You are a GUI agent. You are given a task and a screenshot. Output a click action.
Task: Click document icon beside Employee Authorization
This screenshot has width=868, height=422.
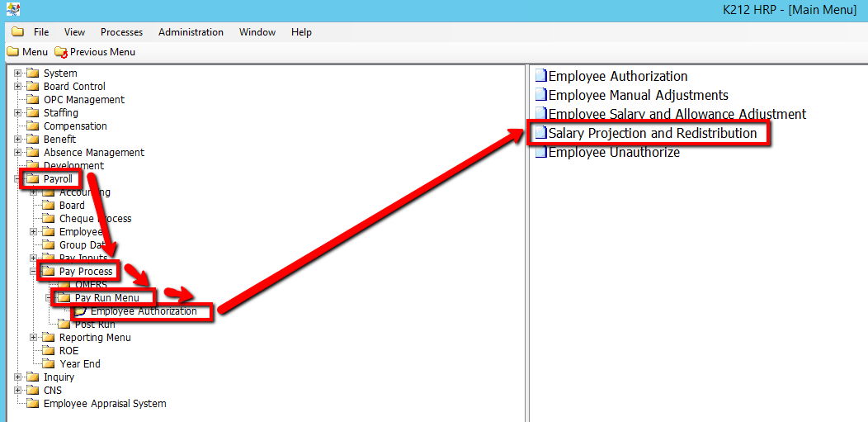pyautogui.click(x=540, y=76)
